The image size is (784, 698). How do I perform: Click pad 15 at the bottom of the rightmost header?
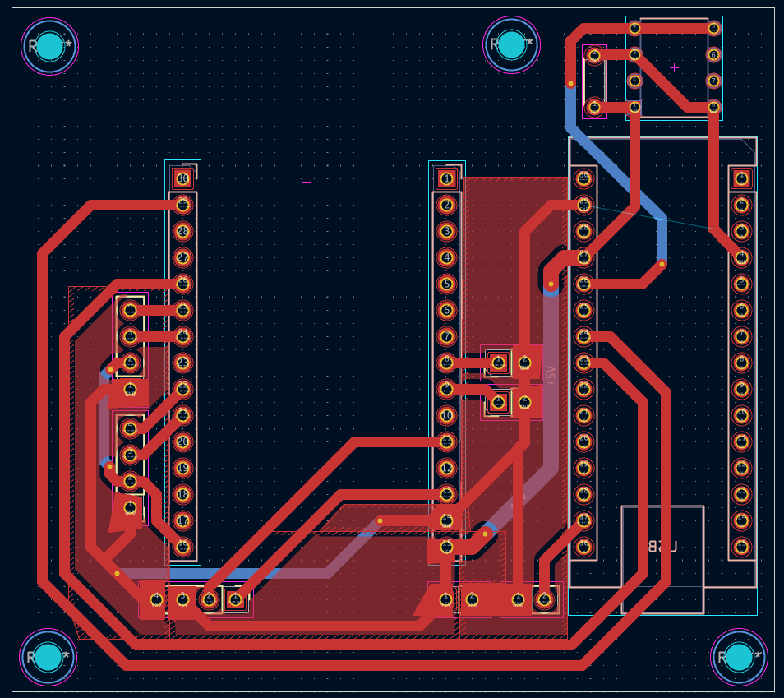[x=741, y=547]
